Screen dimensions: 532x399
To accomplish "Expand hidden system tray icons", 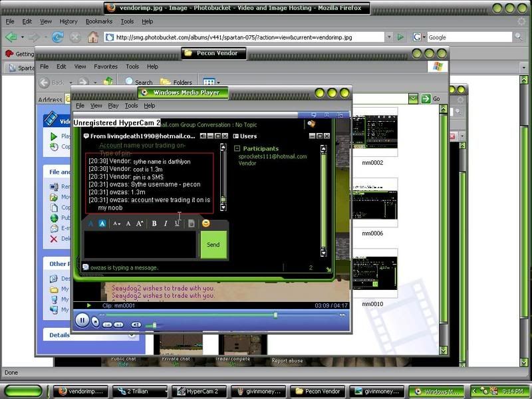I will 475,391.
